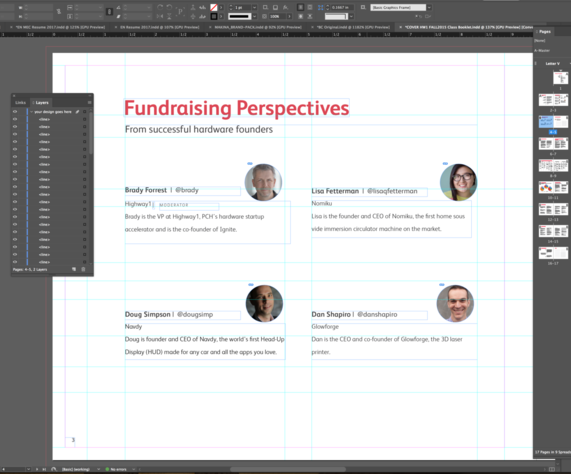
Task: Expand the stroke swatch arrow
Action: point(221,16)
